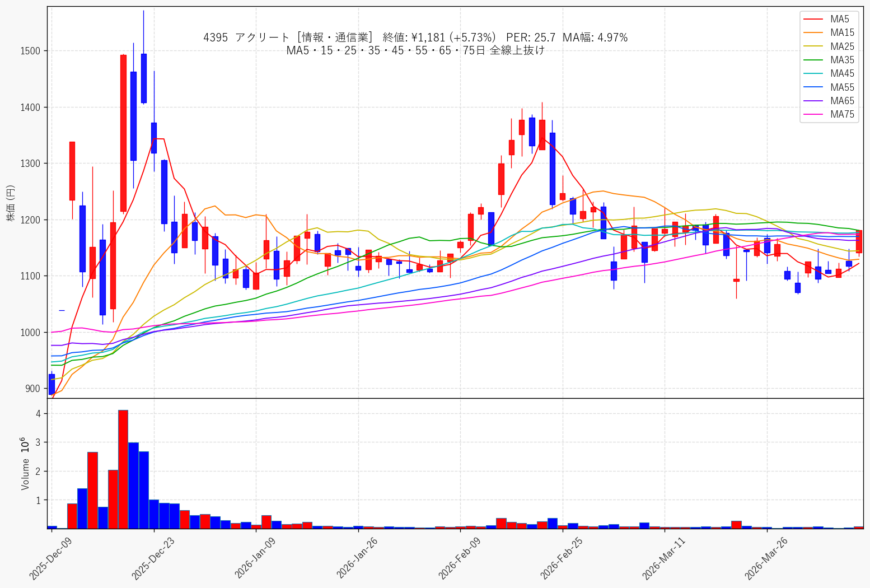Click the 1100 price axis label
The image size is (870, 588).
[x=30, y=276]
